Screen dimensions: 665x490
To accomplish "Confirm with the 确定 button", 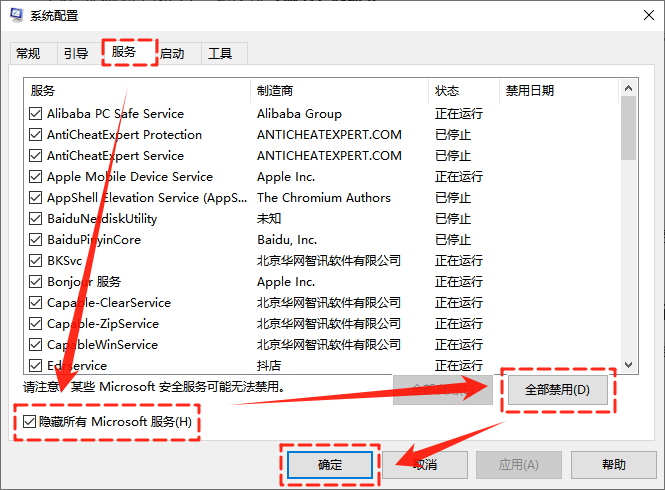I will tap(330, 465).
